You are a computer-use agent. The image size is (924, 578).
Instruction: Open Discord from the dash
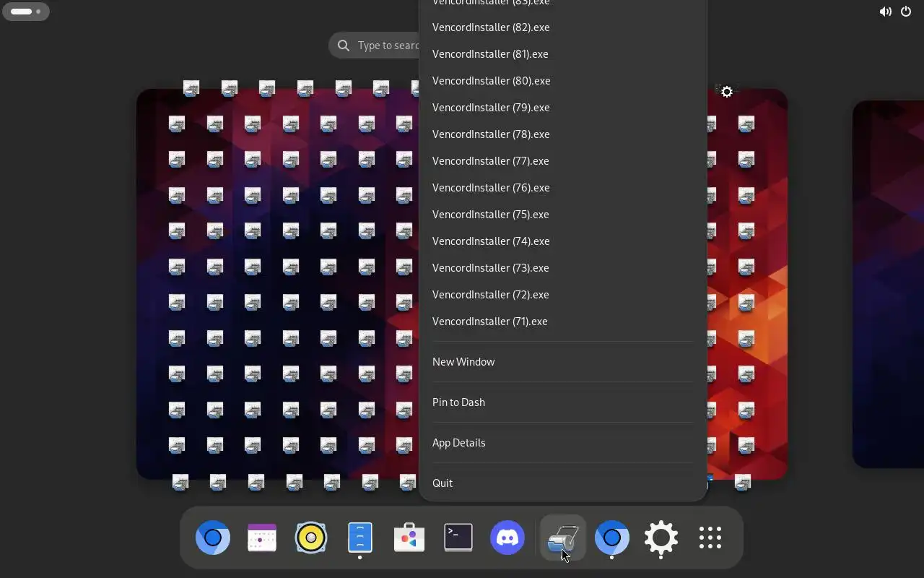[x=507, y=538]
